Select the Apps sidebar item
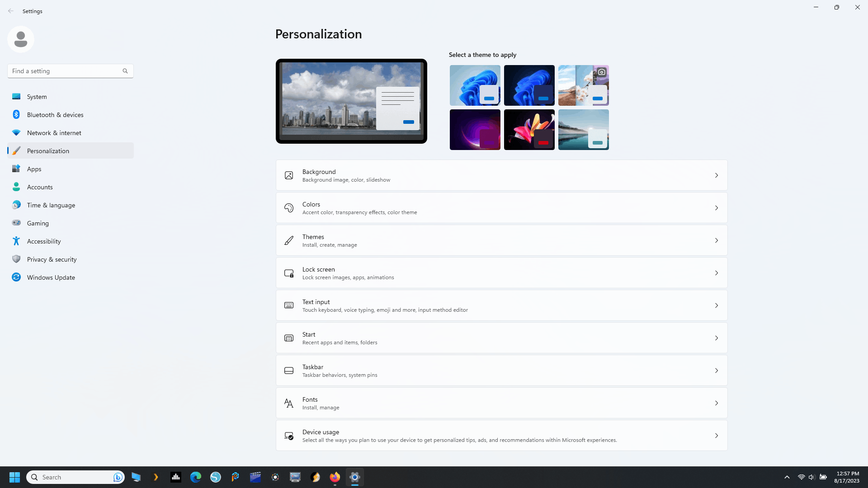Image resolution: width=868 pixels, height=488 pixels. 34,169
